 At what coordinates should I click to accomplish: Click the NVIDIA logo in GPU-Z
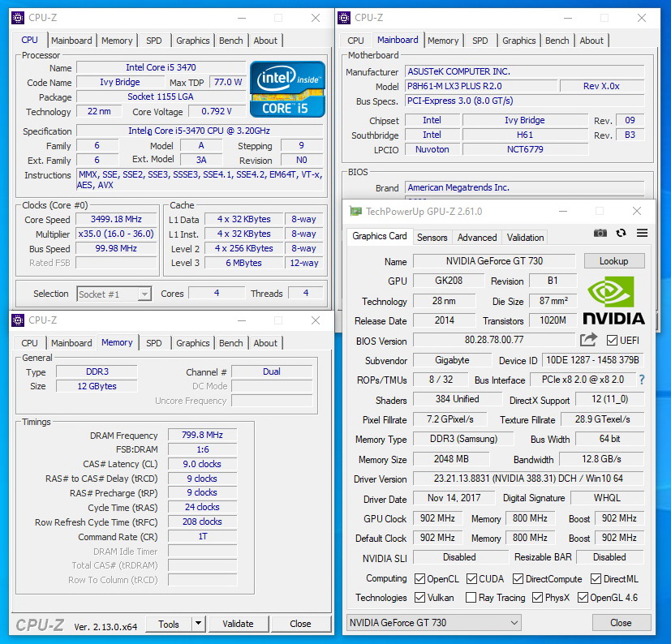(x=613, y=302)
